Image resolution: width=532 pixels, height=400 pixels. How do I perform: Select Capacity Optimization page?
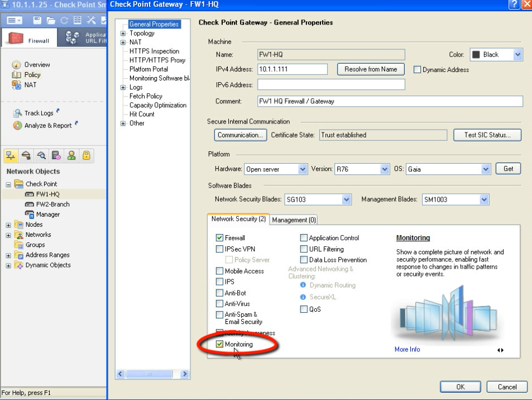click(158, 105)
